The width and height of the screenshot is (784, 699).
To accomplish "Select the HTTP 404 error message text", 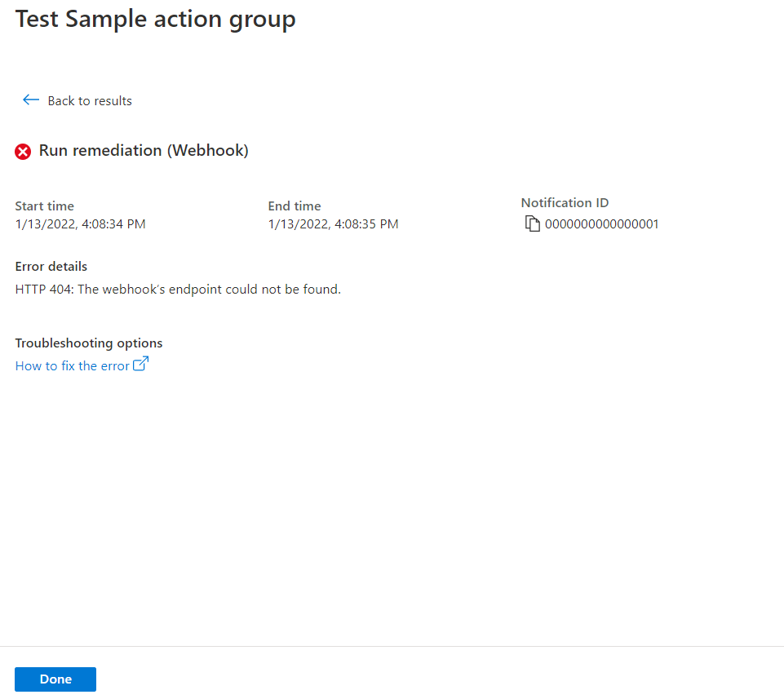I will 178,290.
